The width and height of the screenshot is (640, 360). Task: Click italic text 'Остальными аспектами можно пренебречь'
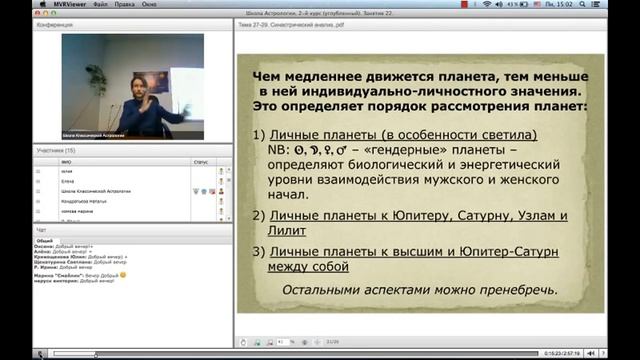420,290
